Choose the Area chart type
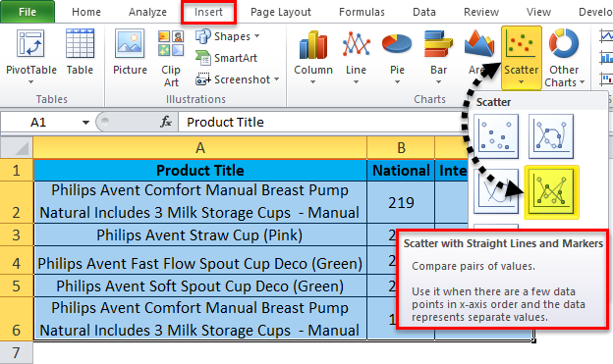 (x=479, y=52)
